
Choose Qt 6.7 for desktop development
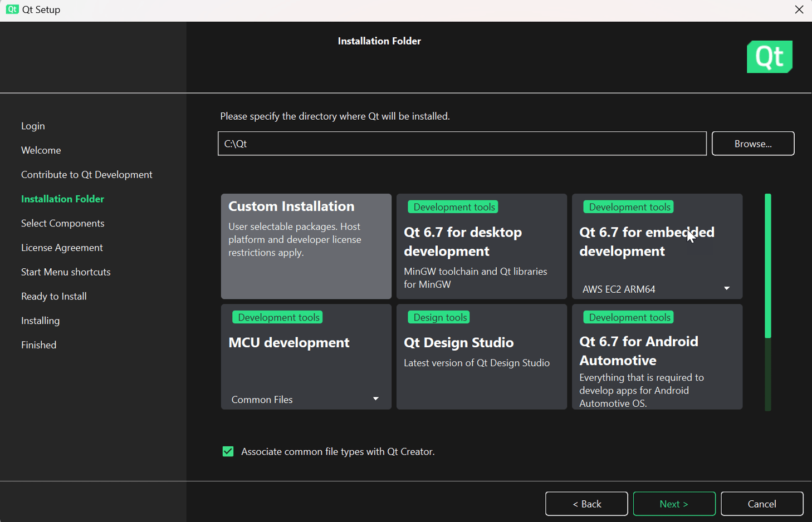tap(481, 246)
